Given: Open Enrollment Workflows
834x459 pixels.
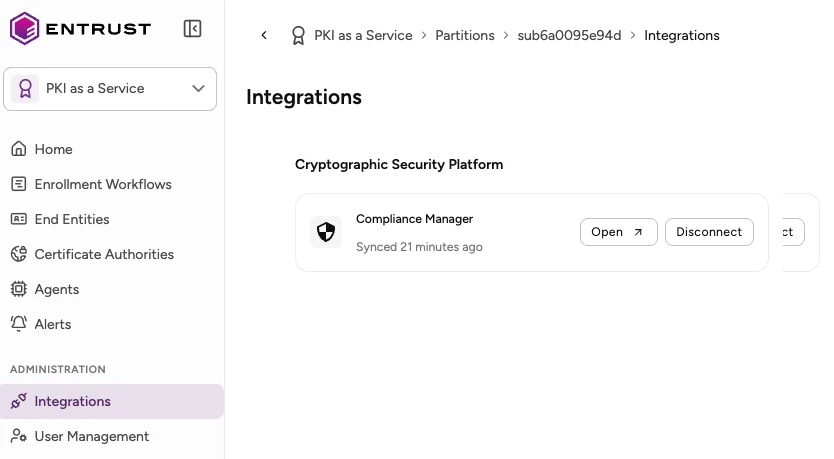Looking at the screenshot, I should [x=103, y=185].
